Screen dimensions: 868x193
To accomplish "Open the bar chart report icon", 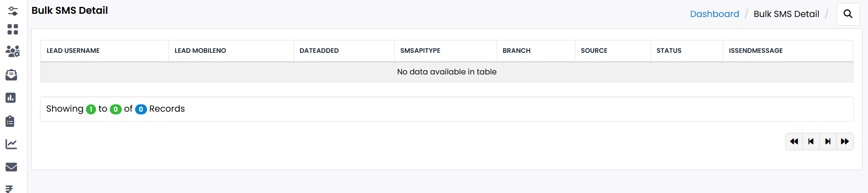I will (x=11, y=98).
